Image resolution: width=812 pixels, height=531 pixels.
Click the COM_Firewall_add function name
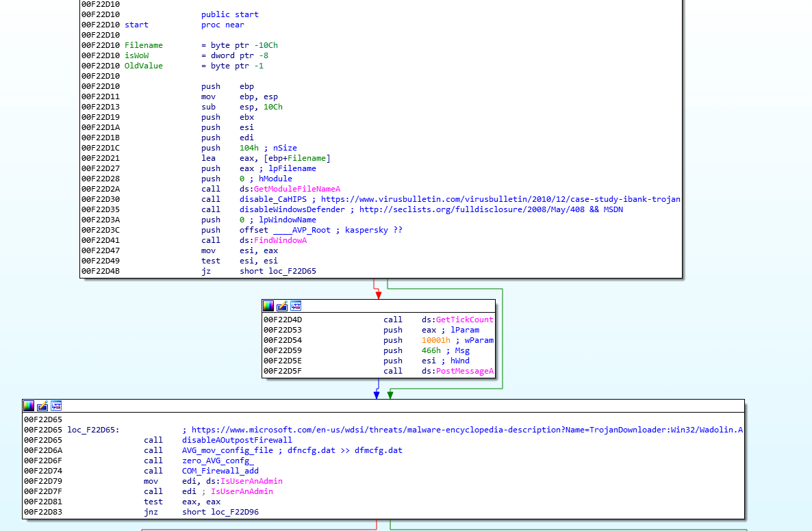[220, 471]
